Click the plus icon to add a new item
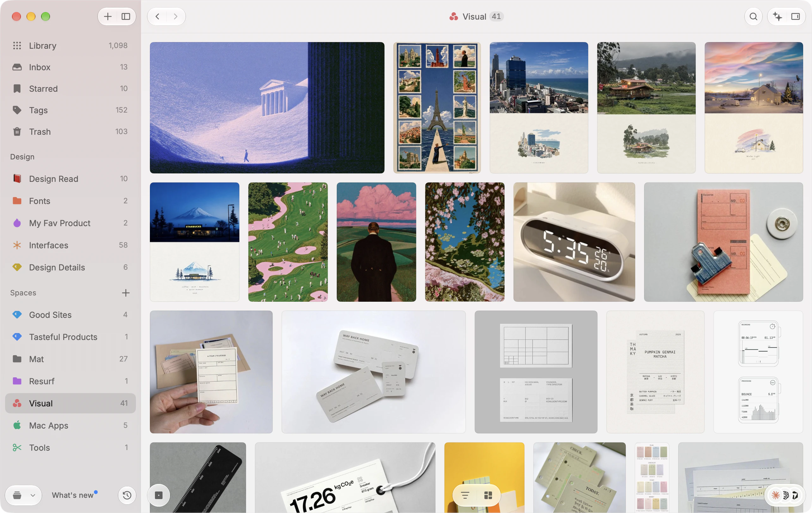812x513 pixels. tap(108, 16)
